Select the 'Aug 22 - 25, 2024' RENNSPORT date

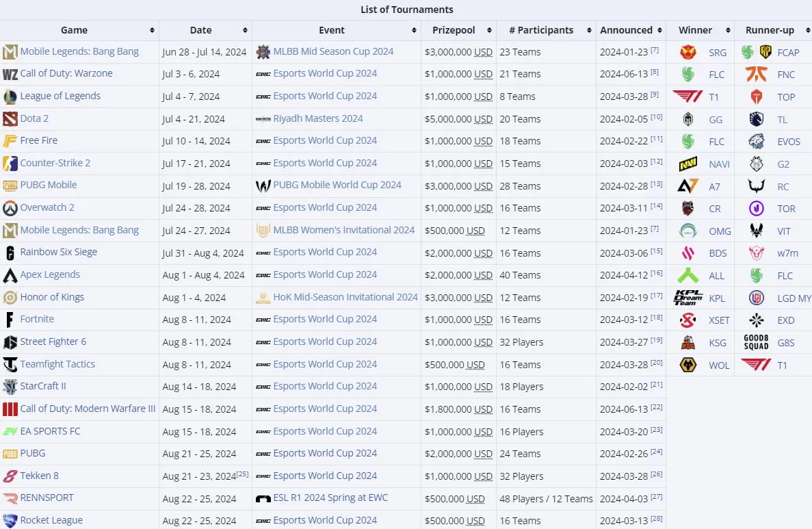(199, 499)
